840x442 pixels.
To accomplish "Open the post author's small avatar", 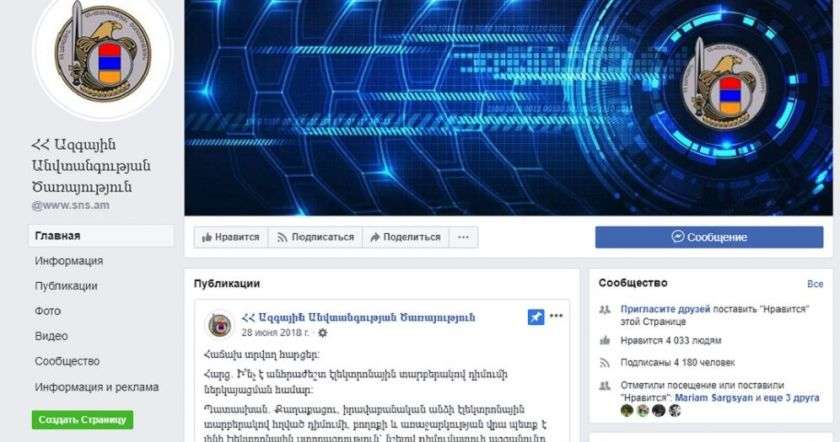I will (x=219, y=325).
